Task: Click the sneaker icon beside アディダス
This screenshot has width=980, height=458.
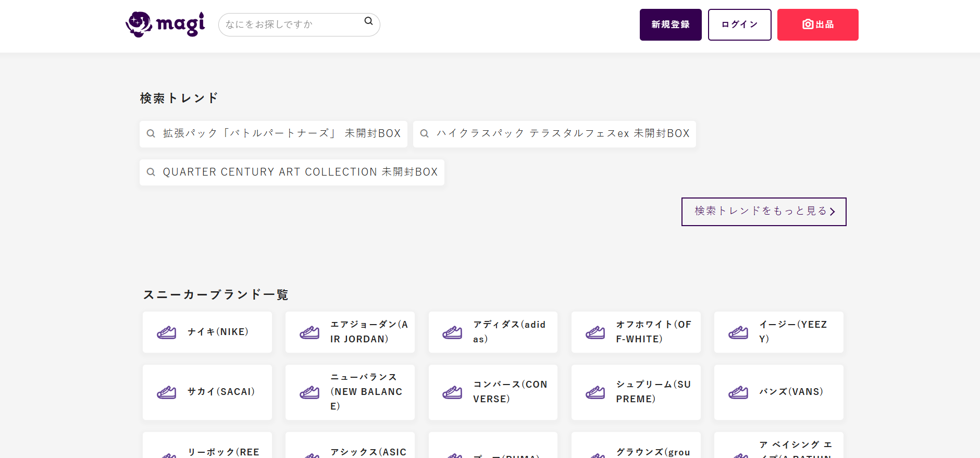Action: [x=452, y=332]
